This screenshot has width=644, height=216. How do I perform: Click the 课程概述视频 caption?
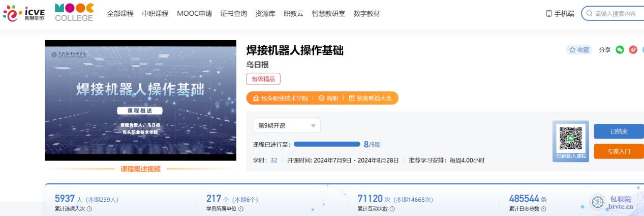[140, 169]
